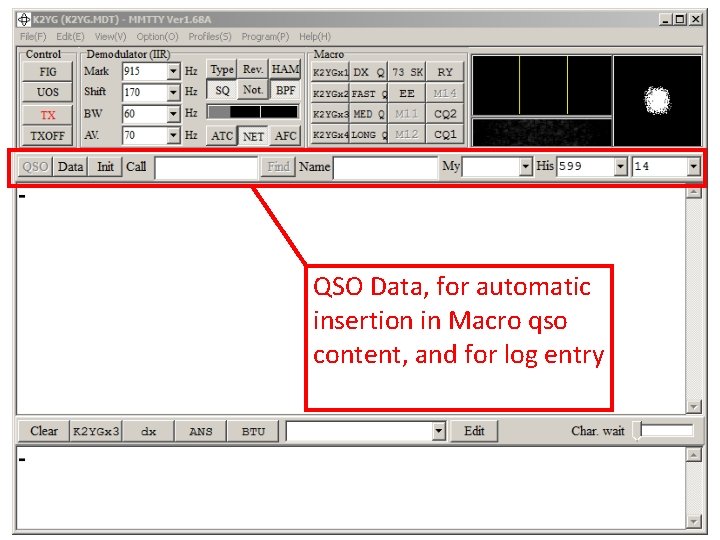This screenshot has height=540, width=720.
Task: Click the DX Q macro button
Action: click(x=369, y=73)
